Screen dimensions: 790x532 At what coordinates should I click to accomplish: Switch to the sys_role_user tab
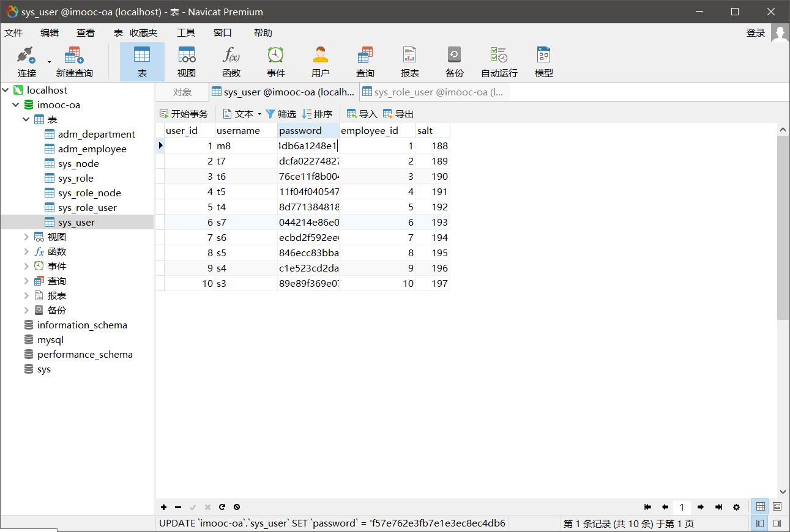434,92
